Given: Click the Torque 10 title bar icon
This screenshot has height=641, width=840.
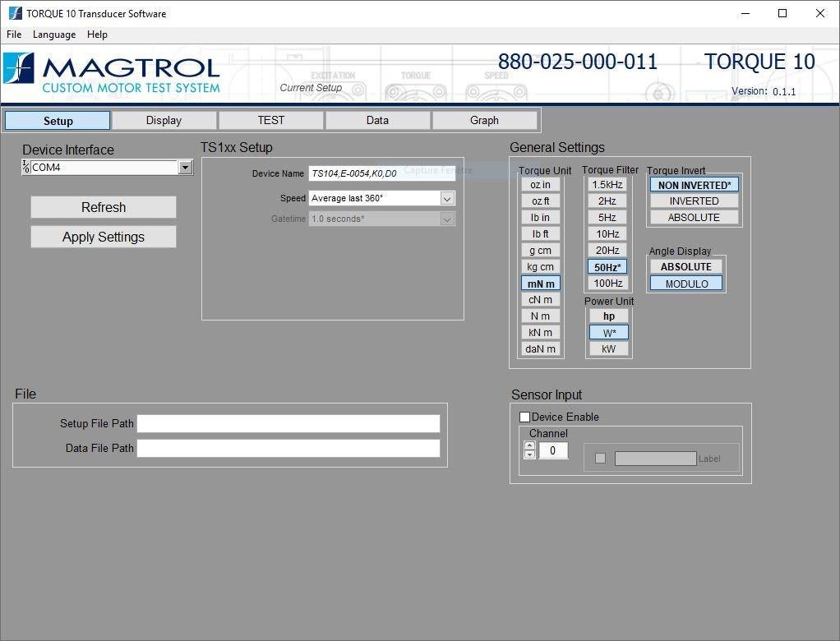Looking at the screenshot, I should pos(15,13).
